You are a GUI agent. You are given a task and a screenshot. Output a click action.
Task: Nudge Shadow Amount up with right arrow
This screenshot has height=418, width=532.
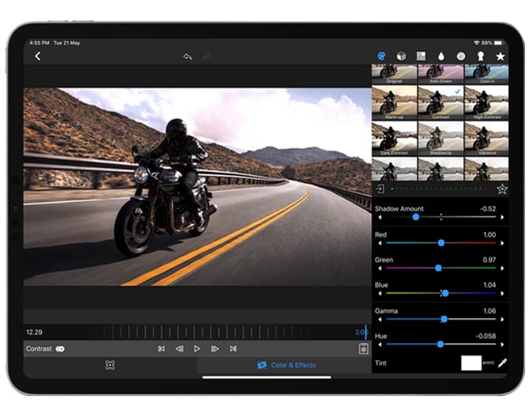point(502,218)
